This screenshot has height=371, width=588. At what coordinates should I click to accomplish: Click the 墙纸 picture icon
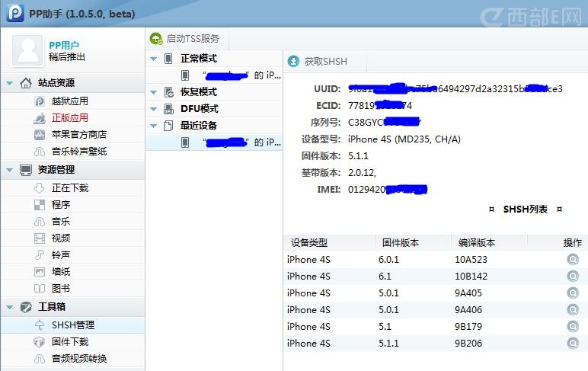pyautogui.click(x=40, y=272)
